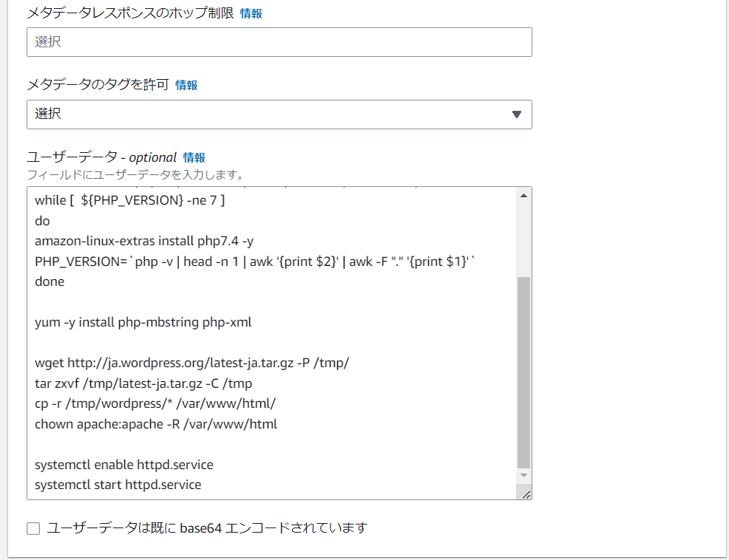Click the 'PHP_VERSION=`php -v | head' line
The width and height of the screenshot is (729, 560).
(255, 262)
